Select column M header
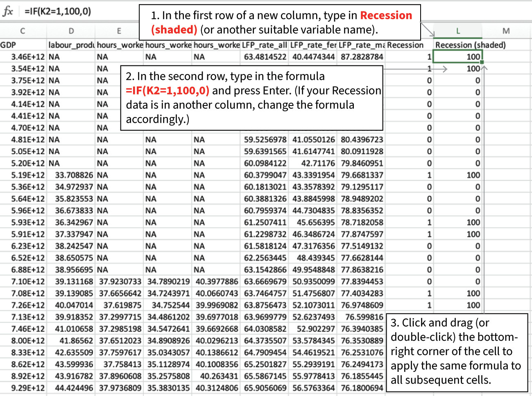This screenshot has height=396, width=532. pos(506,31)
